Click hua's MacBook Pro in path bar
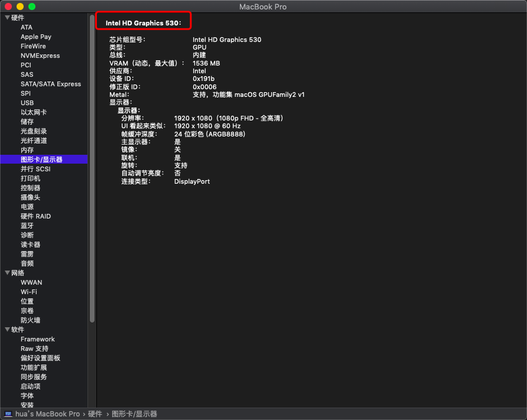Viewport: 527px width, 420px height. 48,414
